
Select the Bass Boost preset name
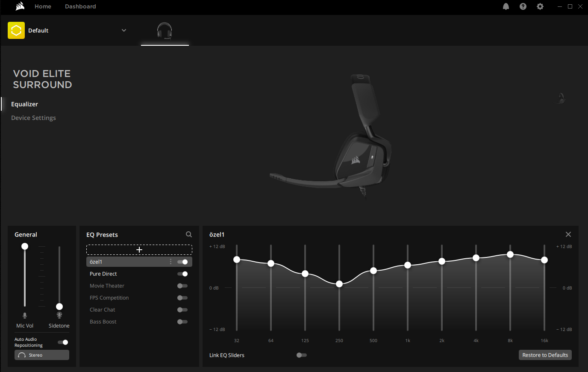[103, 322]
